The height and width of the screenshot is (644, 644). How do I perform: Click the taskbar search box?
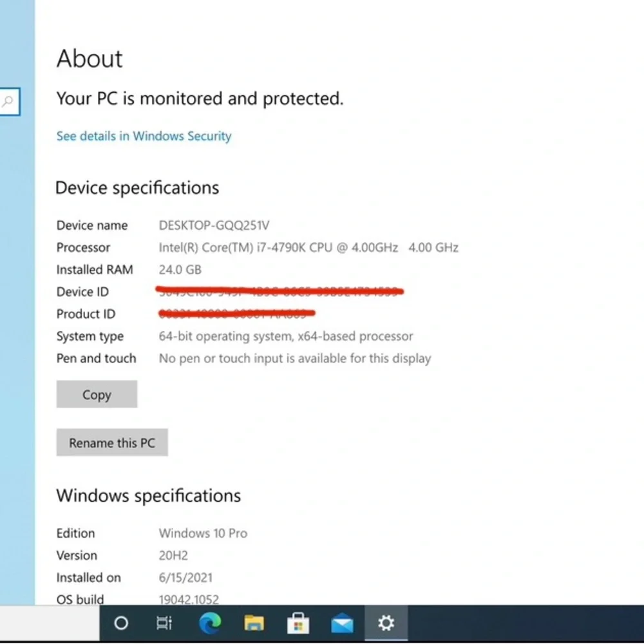pyautogui.click(x=50, y=623)
